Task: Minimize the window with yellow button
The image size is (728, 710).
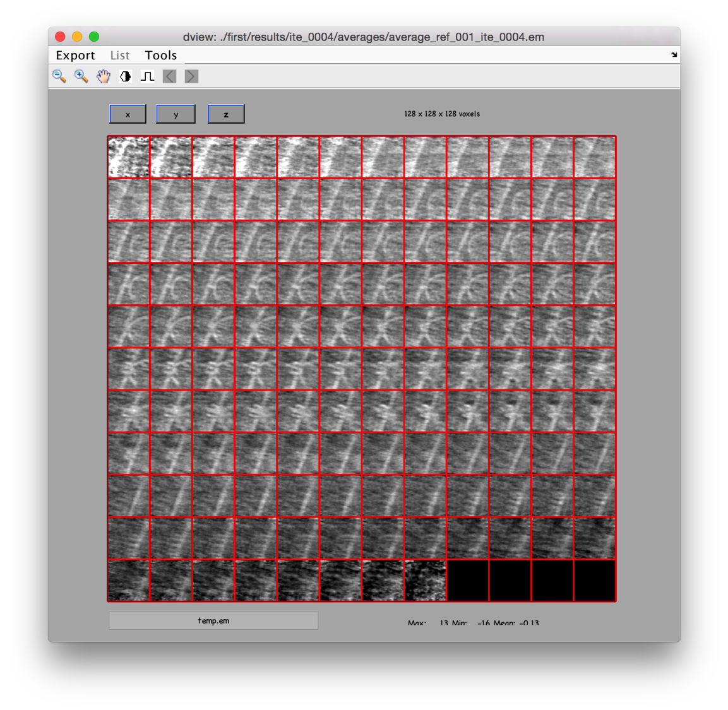Action: point(77,37)
